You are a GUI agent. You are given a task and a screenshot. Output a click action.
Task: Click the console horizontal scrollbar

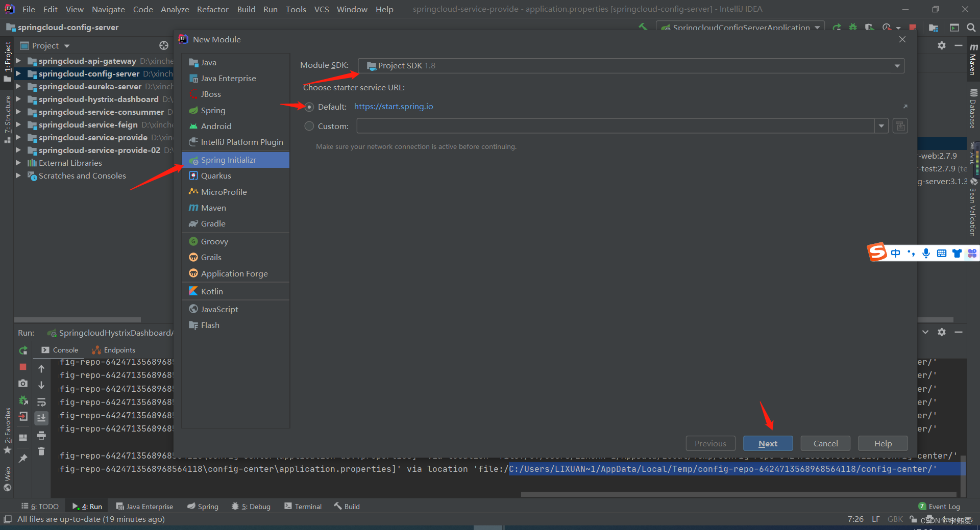click(x=738, y=494)
